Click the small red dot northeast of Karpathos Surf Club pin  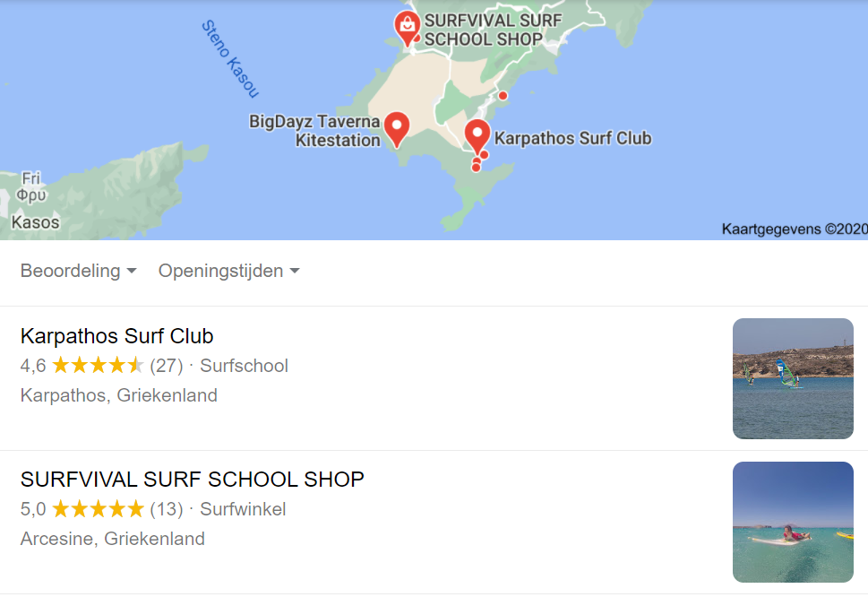[503, 96]
